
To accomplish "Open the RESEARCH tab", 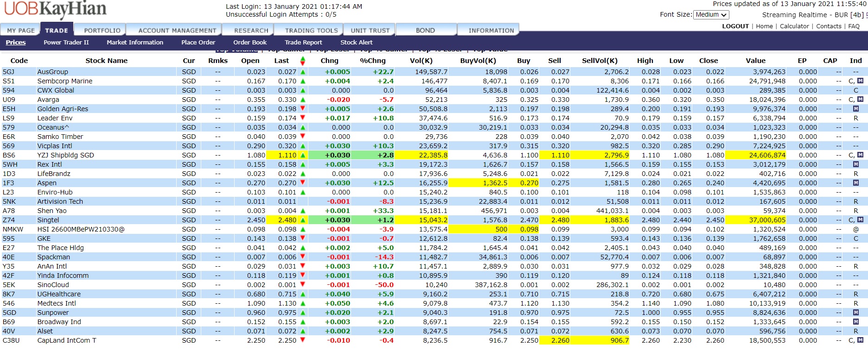I will tap(251, 31).
